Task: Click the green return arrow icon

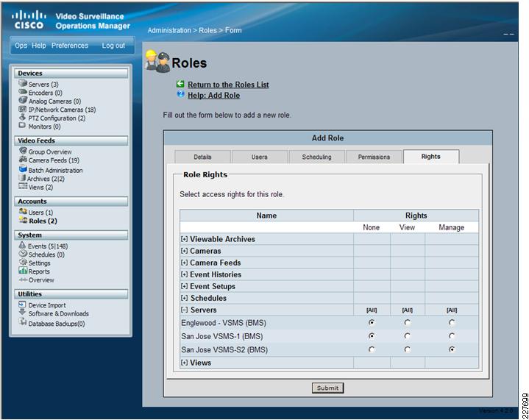Action: click(x=180, y=84)
